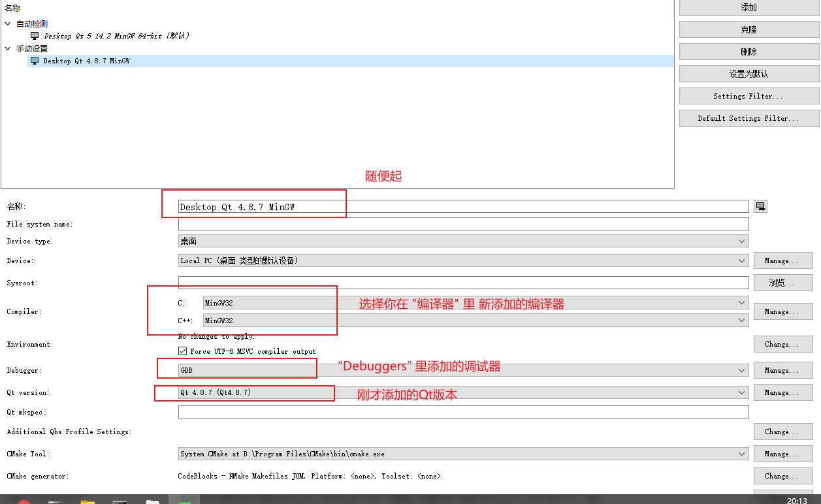Click the 设置为默认 button
Image resolution: width=821 pixels, height=504 pixels.
[x=749, y=74]
